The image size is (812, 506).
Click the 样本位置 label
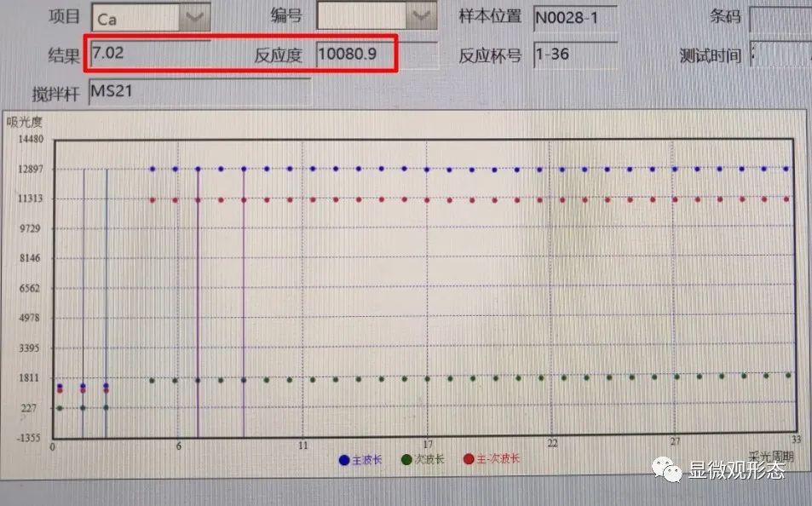pos(491,16)
